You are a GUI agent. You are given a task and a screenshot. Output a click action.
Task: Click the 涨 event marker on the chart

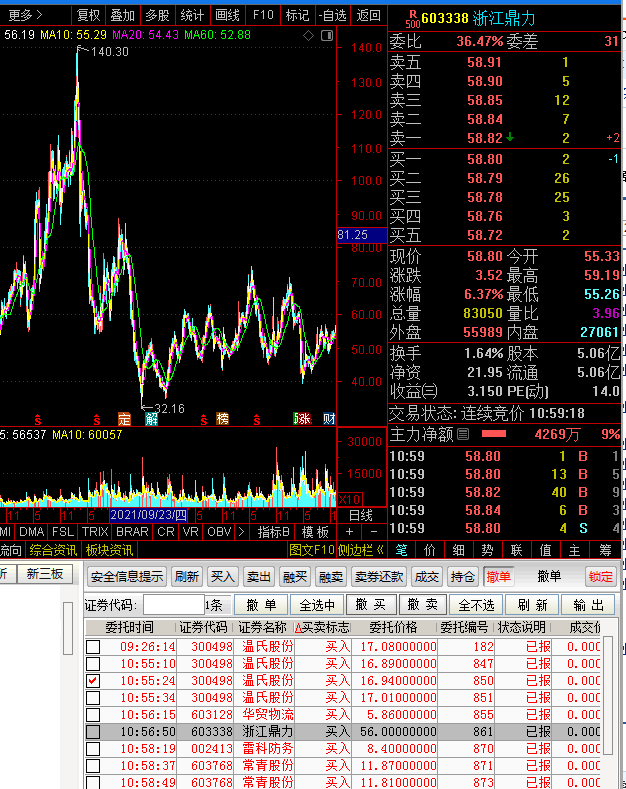tap(302, 419)
